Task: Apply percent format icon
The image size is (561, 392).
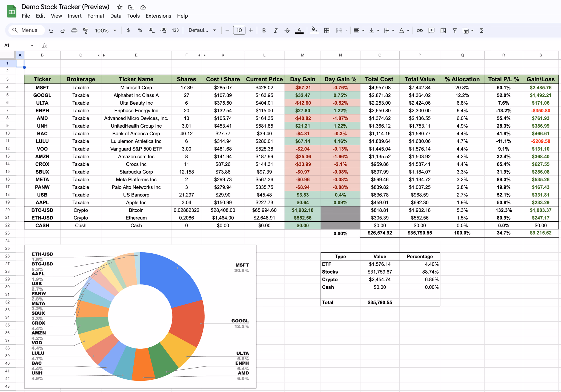Action: [x=140, y=30]
